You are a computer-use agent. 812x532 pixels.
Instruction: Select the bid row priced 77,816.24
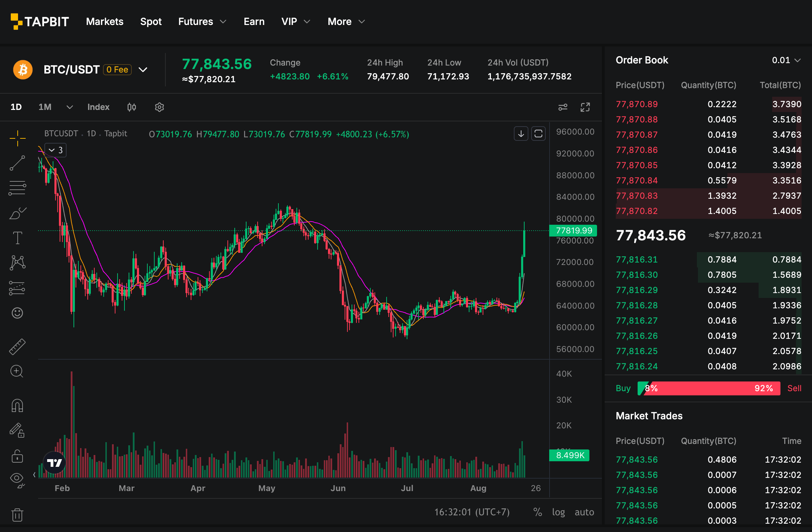[708, 367]
